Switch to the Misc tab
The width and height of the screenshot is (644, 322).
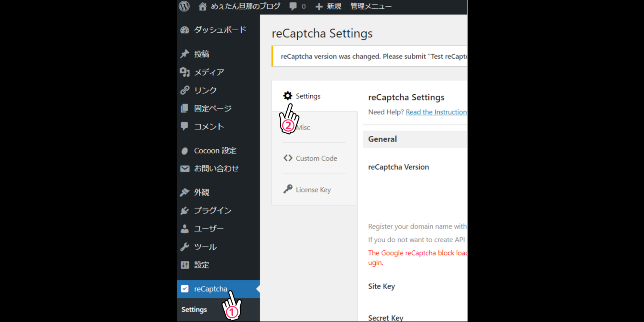[x=303, y=127]
